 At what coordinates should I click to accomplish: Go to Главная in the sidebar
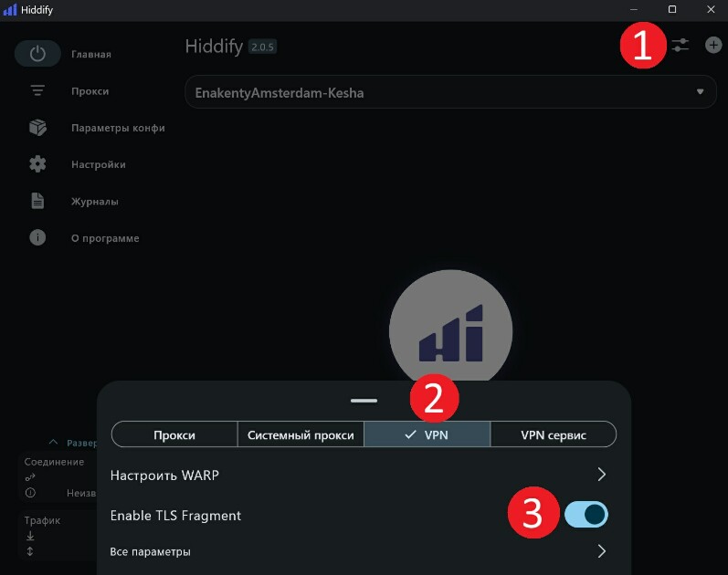pyautogui.click(x=91, y=54)
